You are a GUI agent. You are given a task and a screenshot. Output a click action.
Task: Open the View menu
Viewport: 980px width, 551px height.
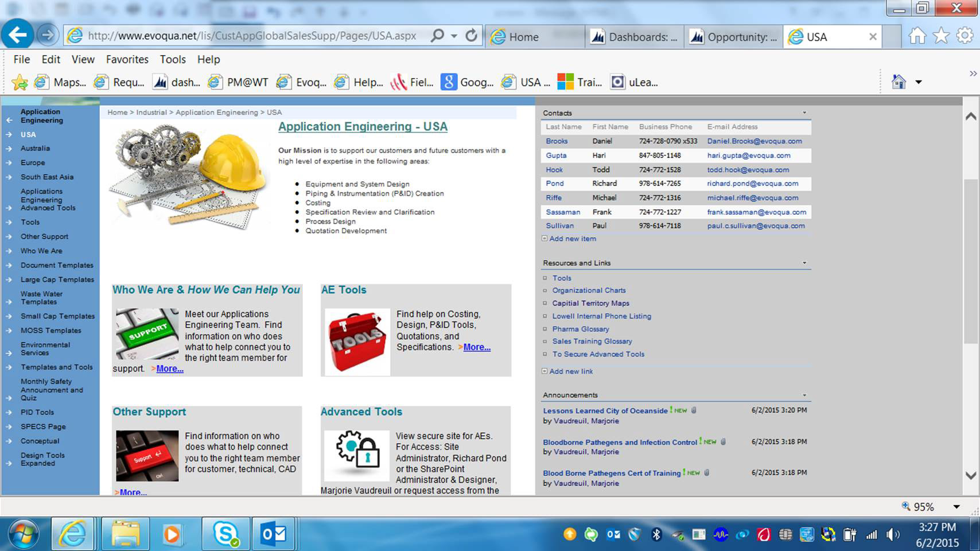click(83, 59)
